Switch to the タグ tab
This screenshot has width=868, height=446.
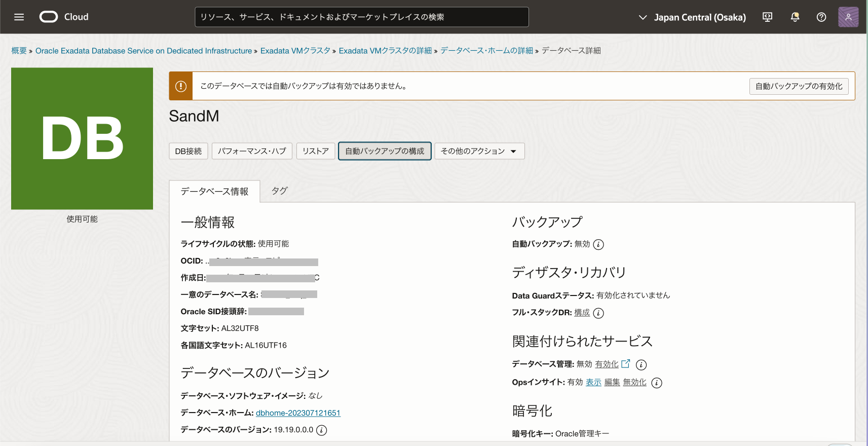[279, 191]
